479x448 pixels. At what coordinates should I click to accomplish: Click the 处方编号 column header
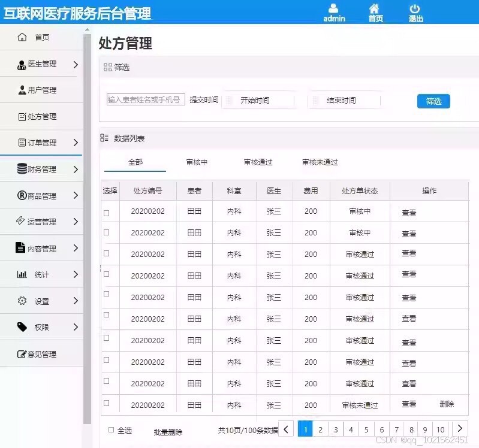[148, 190]
